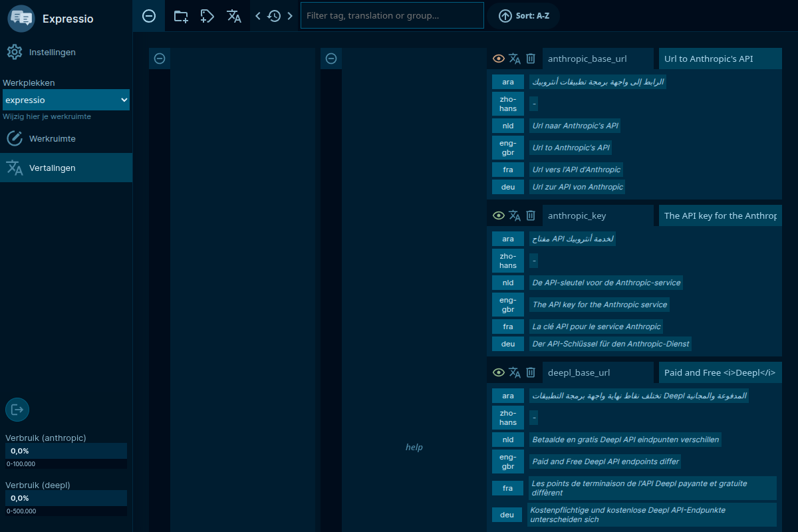Click 'Der API-Schlüssel für den Anthropic-Dienst'

(x=610, y=344)
